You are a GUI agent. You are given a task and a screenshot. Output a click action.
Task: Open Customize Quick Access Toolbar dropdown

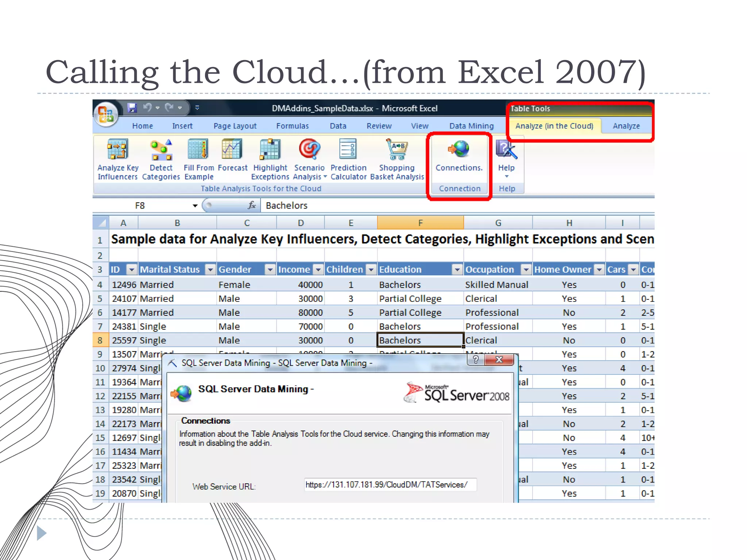click(x=197, y=108)
